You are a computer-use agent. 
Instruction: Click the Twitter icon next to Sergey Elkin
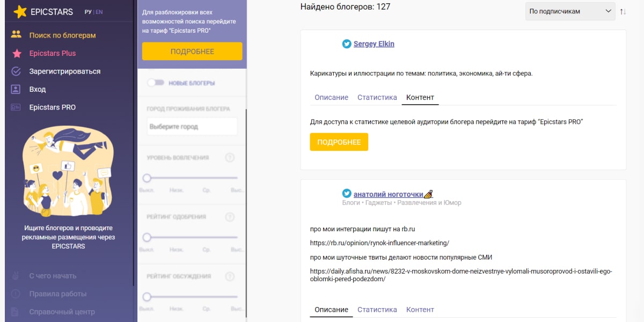347,44
